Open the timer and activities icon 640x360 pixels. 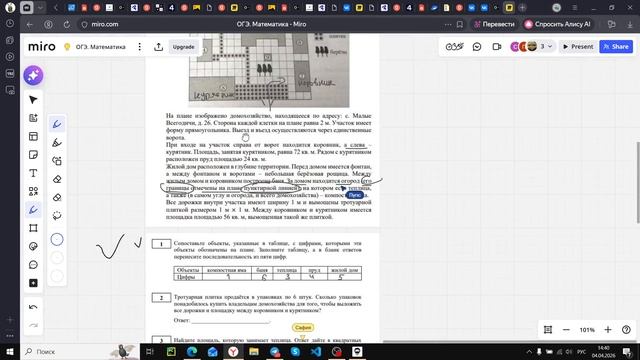(x=454, y=47)
